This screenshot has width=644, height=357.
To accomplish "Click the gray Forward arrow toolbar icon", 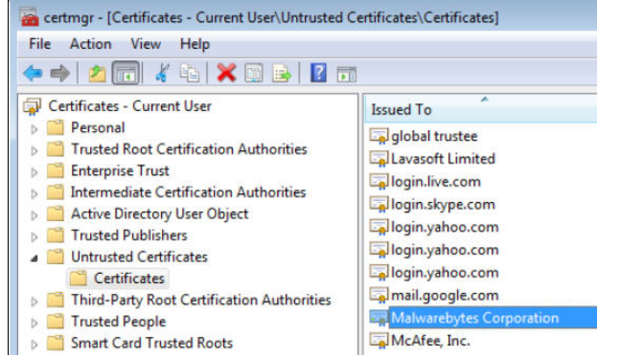I will (x=60, y=74).
